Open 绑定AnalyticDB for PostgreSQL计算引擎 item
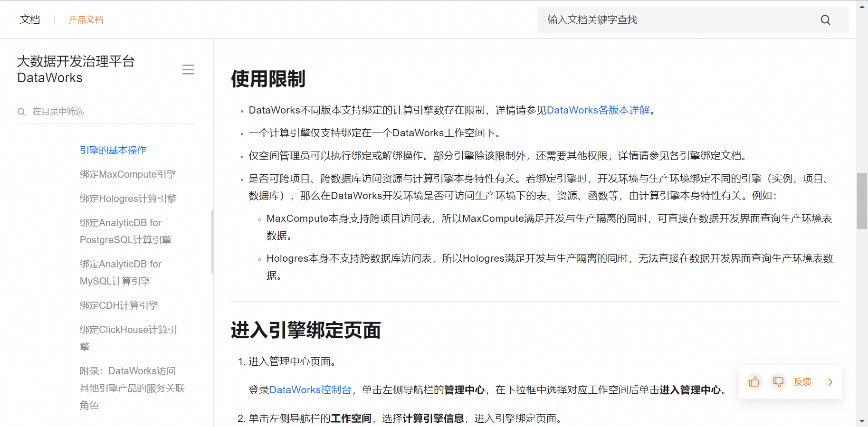868x427 pixels. (125, 231)
